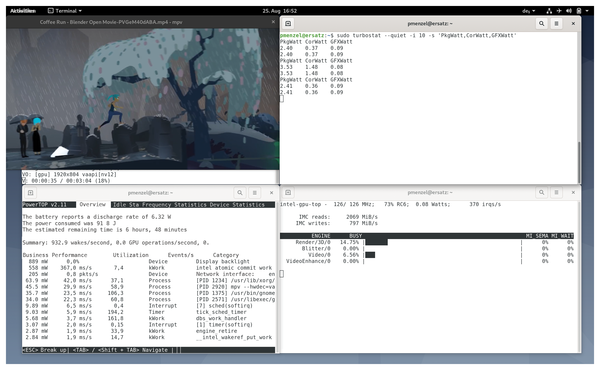Click the airplane mode icon in top bar
Image resolution: width=600 pixels, height=370 pixels.
pyautogui.click(x=559, y=11)
